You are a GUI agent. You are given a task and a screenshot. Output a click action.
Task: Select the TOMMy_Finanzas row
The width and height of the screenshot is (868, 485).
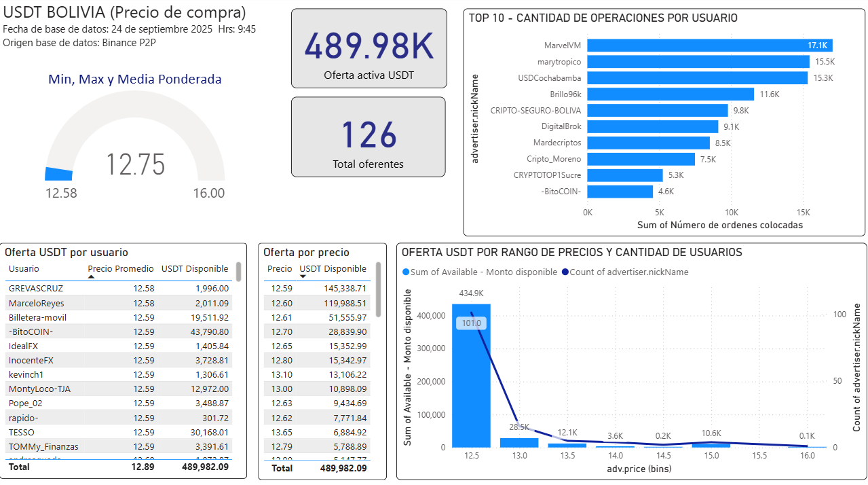tap(119, 446)
